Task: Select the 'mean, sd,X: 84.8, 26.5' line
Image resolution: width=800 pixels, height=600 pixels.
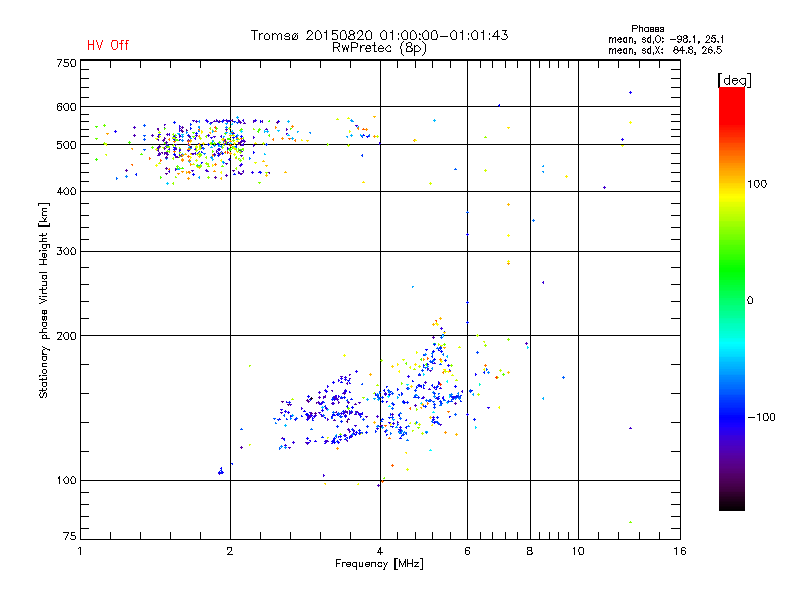Action: 665,50
